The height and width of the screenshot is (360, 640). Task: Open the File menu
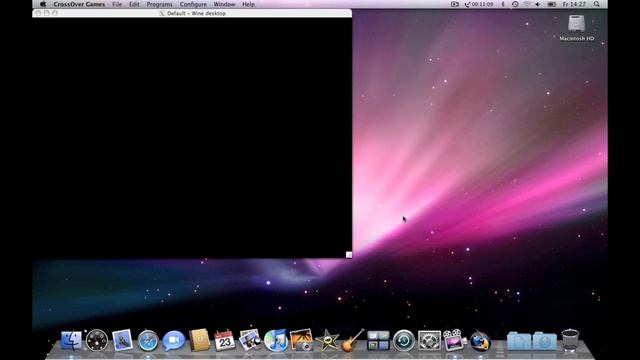point(117,4)
